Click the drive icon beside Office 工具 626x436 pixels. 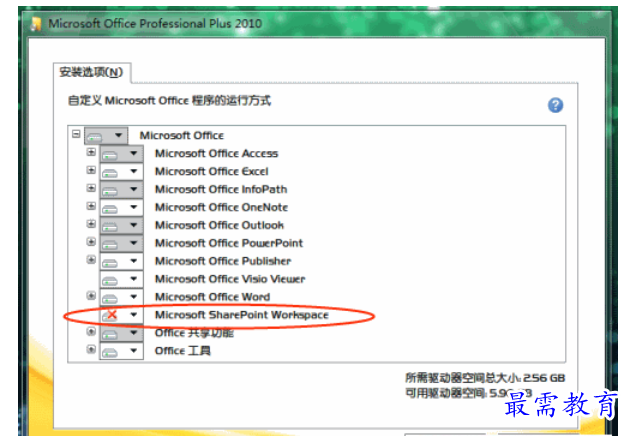pos(110,353)
